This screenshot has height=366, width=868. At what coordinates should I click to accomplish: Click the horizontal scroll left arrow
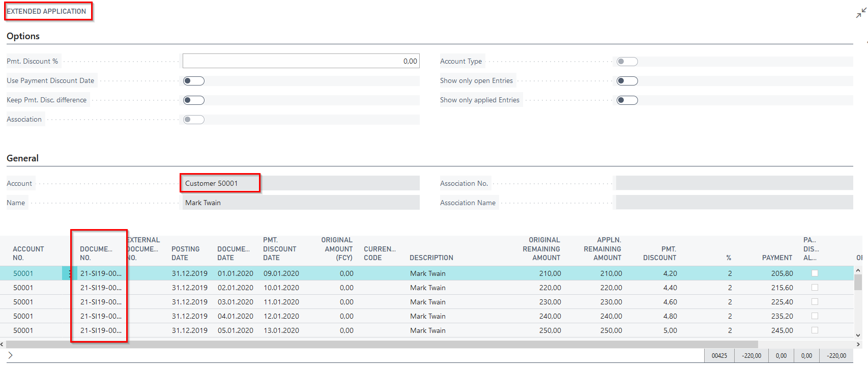pos(2,345)
